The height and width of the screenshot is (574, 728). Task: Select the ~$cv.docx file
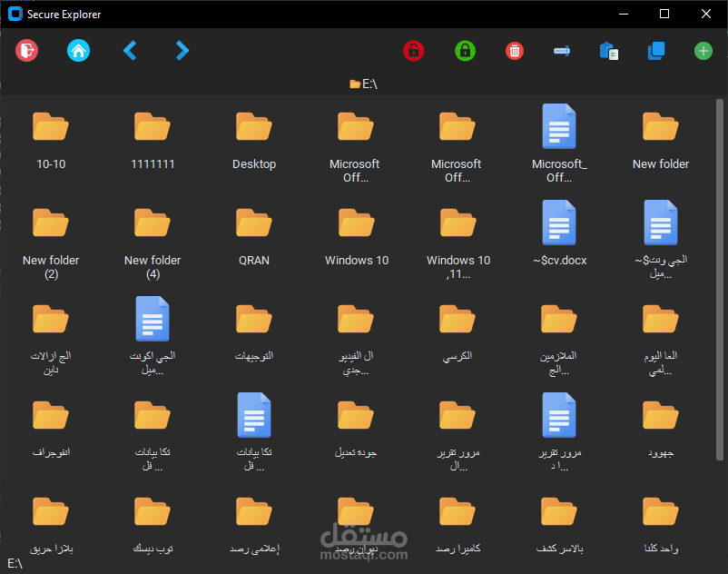click(x=559, y=233)
